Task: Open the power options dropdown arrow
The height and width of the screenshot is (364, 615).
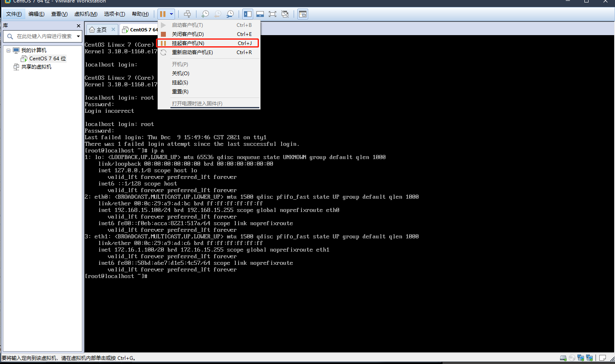Action: (171, 14)
